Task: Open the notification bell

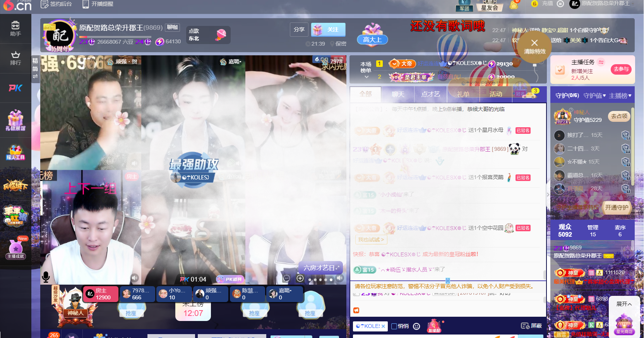Action: (x=514, y=5)
